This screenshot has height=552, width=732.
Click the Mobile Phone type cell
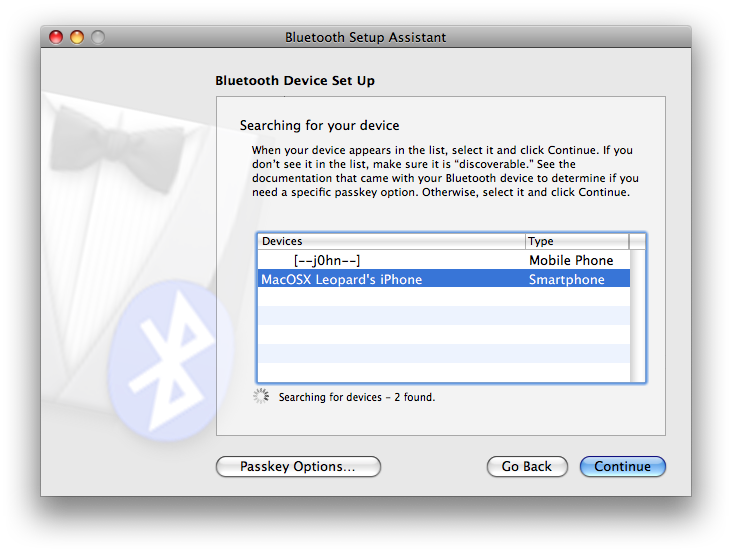571,260
